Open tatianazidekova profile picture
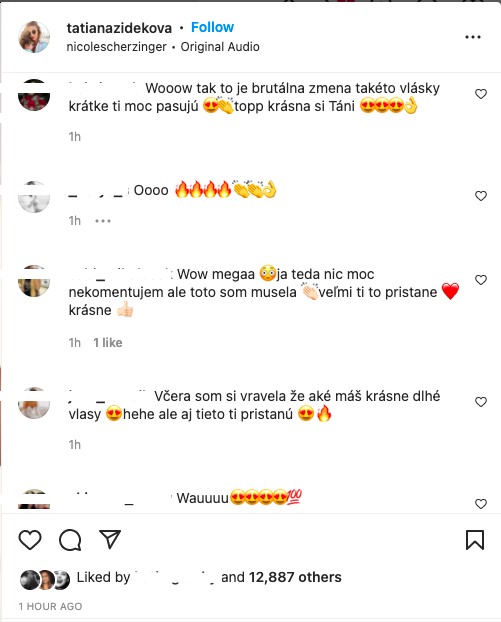This screenshot has height=622, width=501. point(34,37)
